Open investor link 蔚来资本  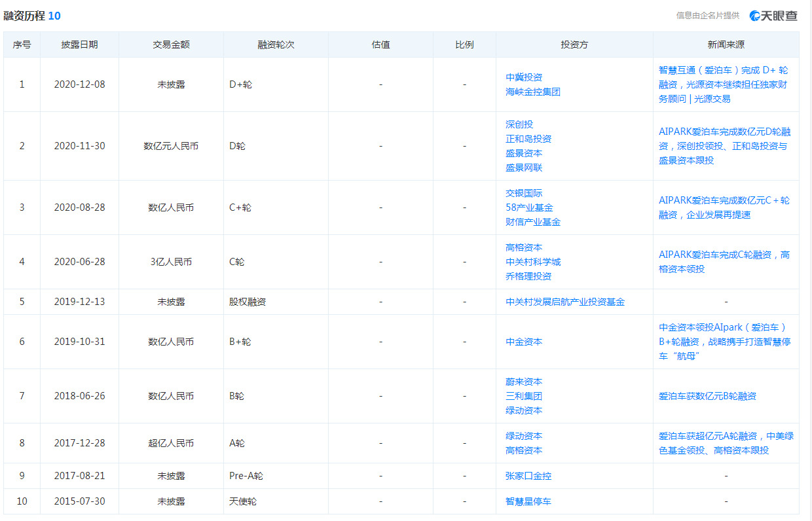524,382
